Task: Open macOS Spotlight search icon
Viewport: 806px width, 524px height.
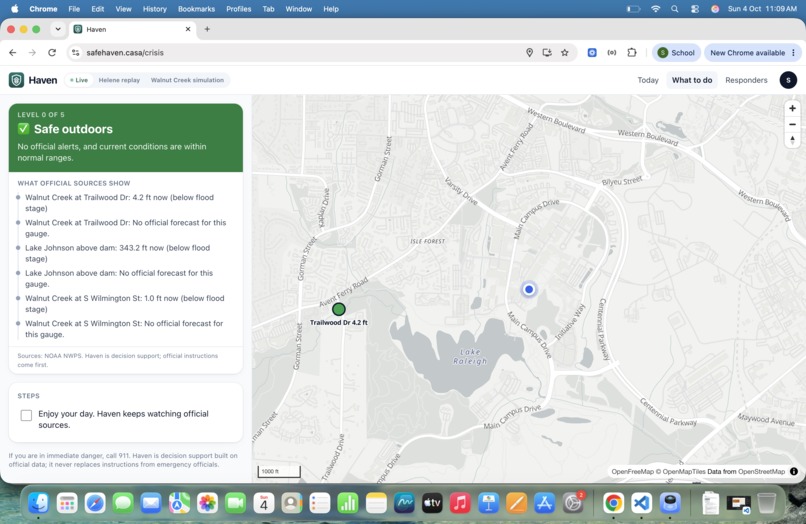Action: tap(674, 9)
